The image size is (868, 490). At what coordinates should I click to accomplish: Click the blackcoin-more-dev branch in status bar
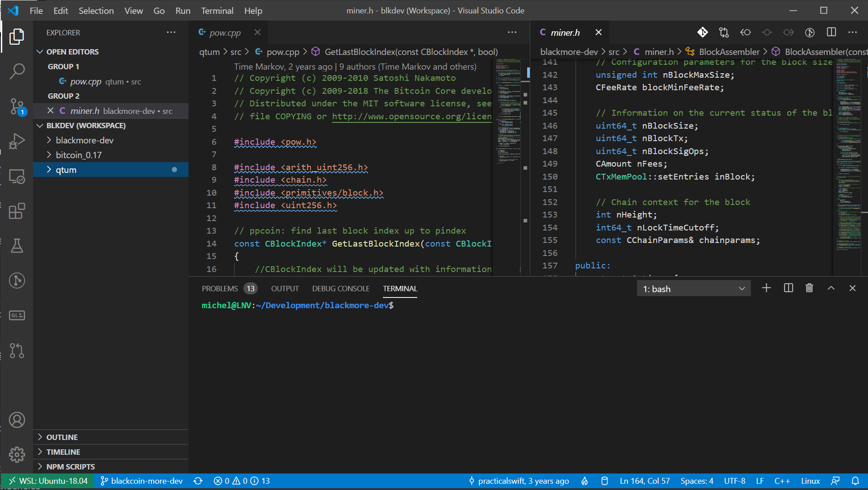click(x=142, y=481)
